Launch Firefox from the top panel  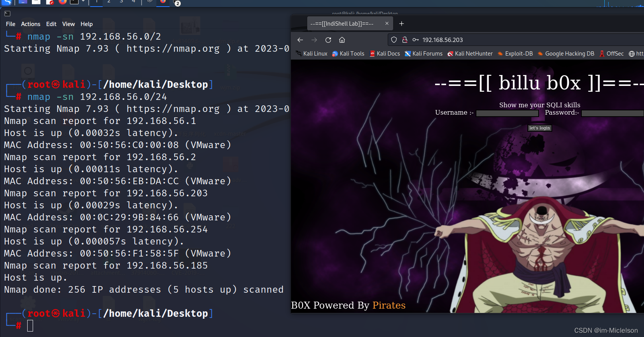tap(62, 2)
